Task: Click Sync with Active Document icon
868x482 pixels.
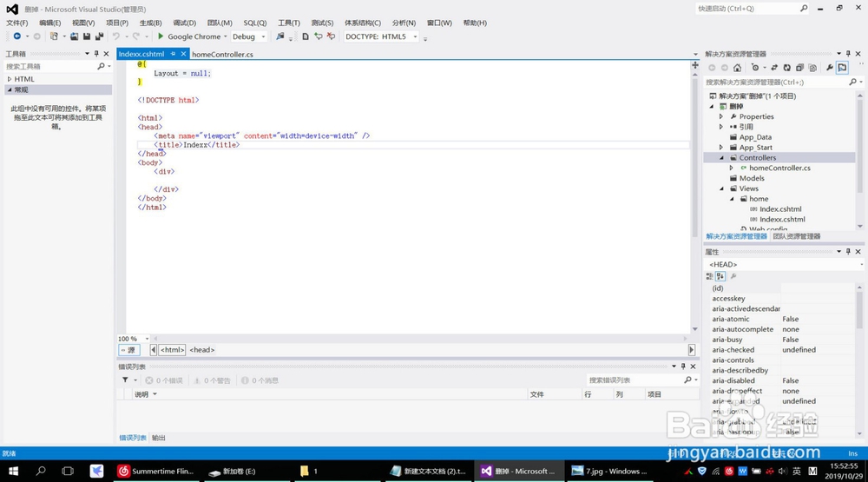Action: pos(774,68)
